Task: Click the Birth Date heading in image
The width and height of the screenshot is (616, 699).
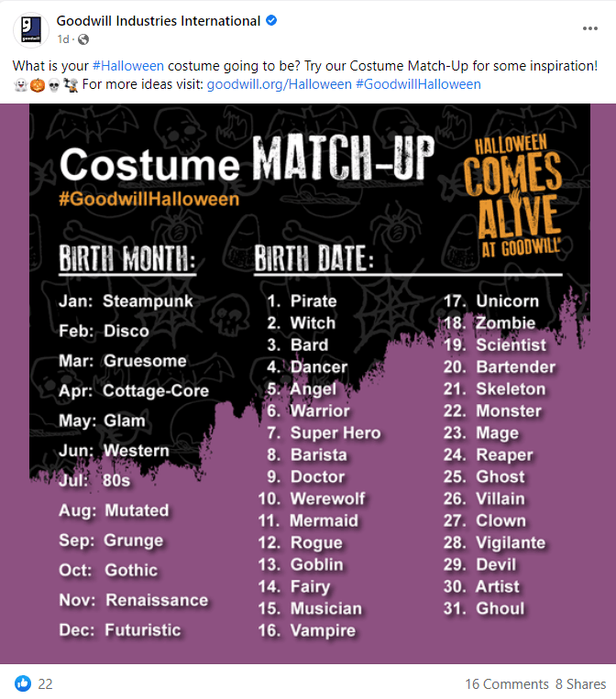Action: point(313,259)
